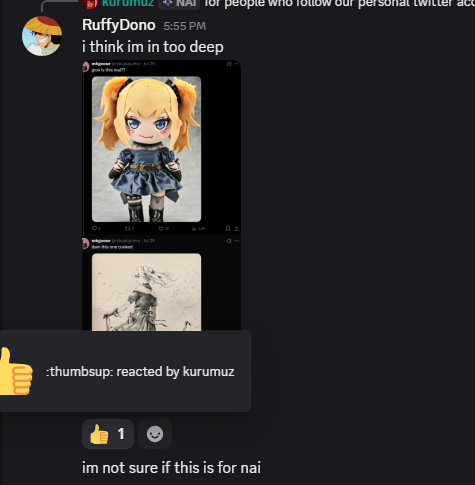Click the 5:55 PM message timestamp
The width and height of the screenshot is (475, 485).
coord(185,26)
